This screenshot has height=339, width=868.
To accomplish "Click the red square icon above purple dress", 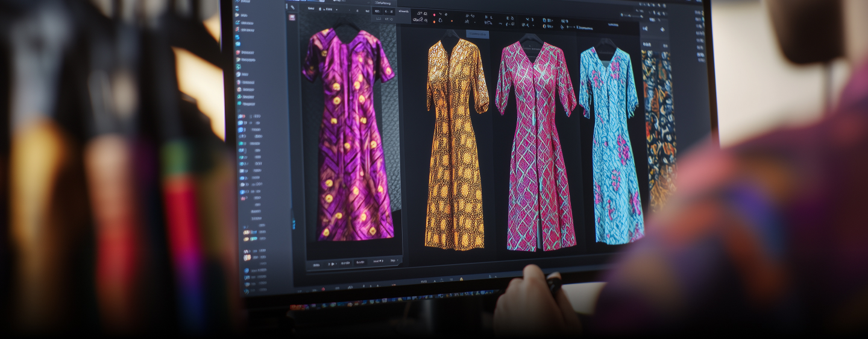I will 292,17.
